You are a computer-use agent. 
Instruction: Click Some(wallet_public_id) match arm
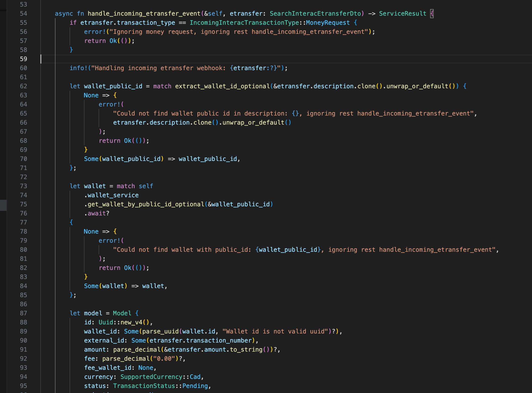click(124, 159)
